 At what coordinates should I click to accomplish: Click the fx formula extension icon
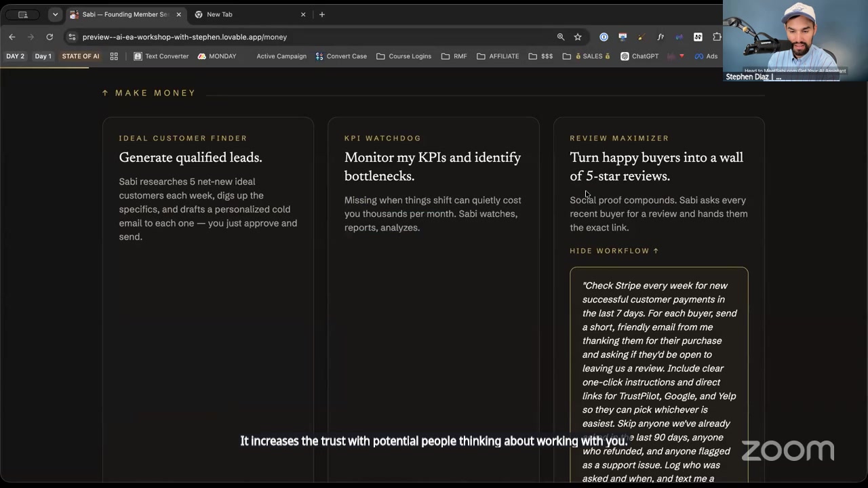click(660, 37)
